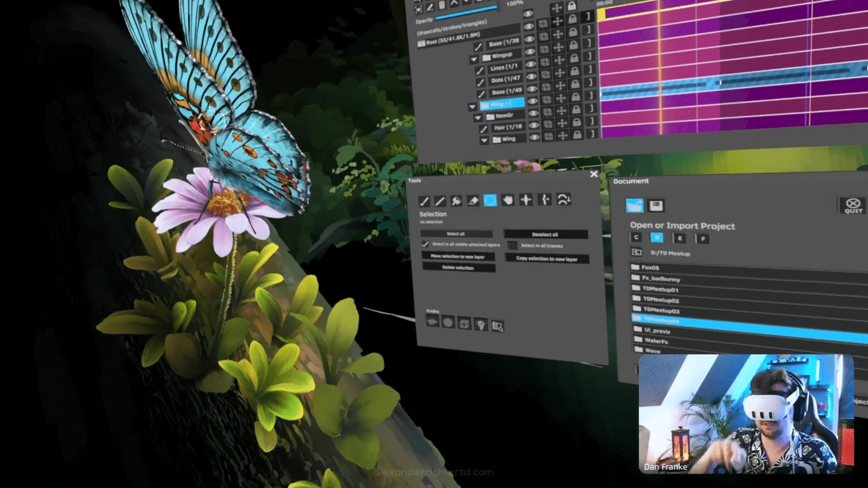The width and height of the screenshot is (868, 488).
Task: Click the trash delete icon above Opacity
Action: pos(441,5)
